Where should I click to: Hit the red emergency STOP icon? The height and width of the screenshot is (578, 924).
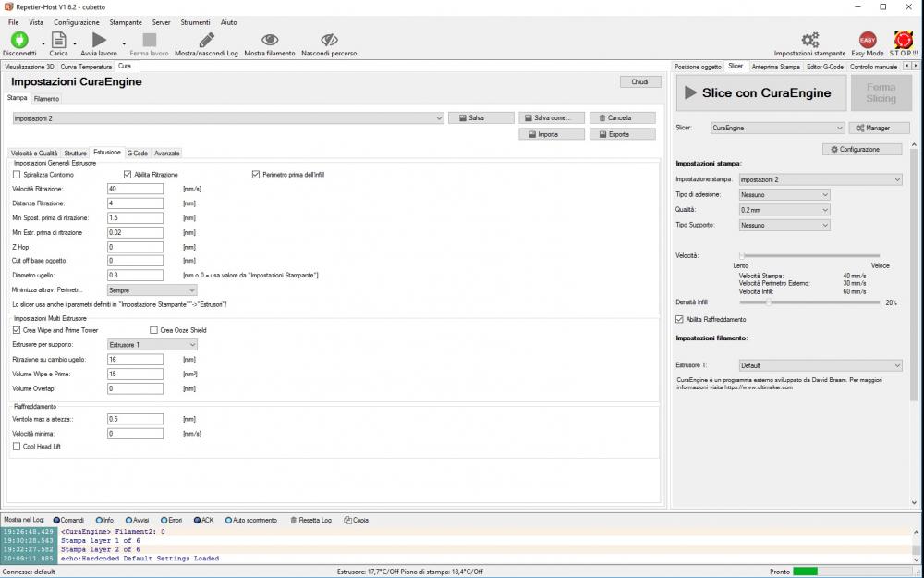tap(903, 40)
